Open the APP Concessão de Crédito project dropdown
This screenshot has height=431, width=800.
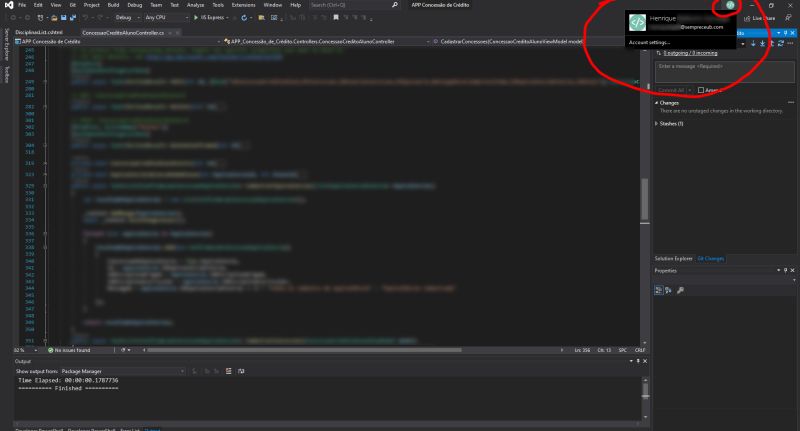118,41
